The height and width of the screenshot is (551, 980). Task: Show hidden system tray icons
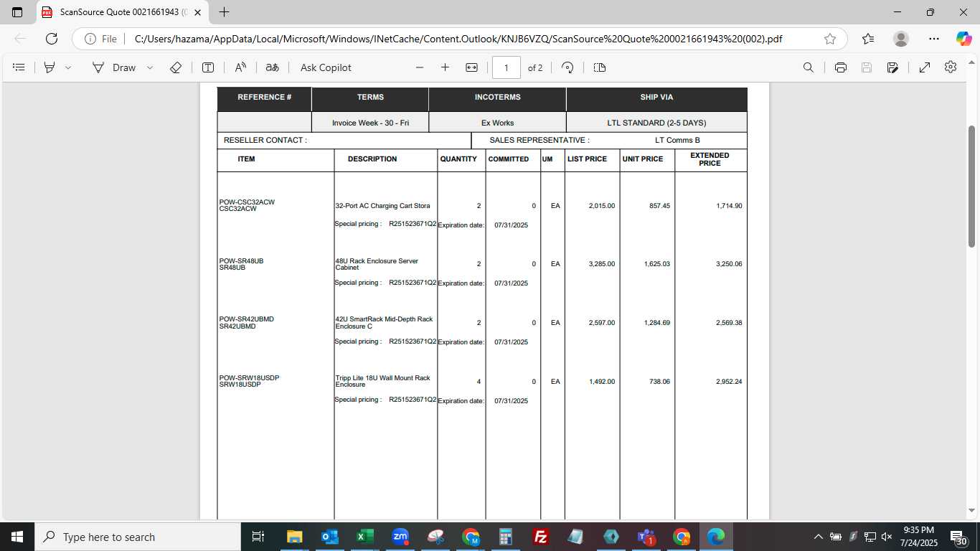coord(818,537)
